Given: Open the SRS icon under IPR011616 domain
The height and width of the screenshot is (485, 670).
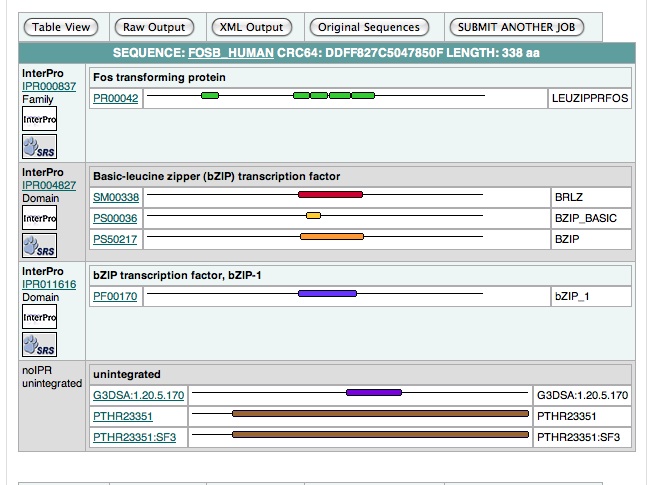Looking at the screenshot, I should pyautogui.click(x=39, y=344).
